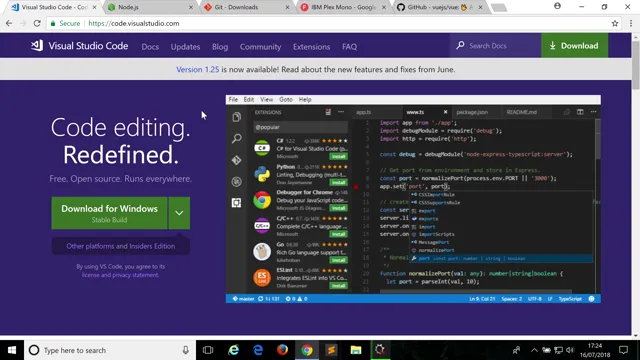Launch Firefox from the taskbar
Screen dimensions: 640x360
282,350
